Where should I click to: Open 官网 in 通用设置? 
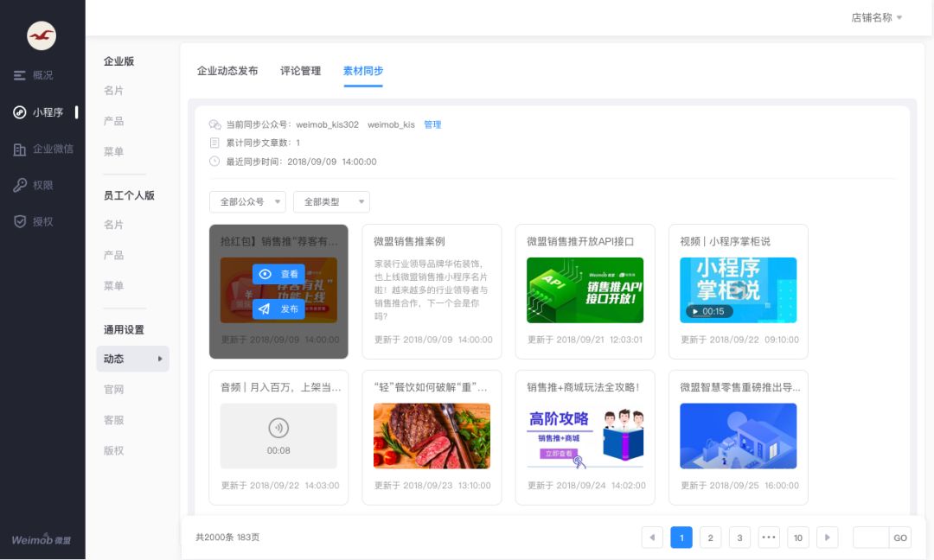pyautogui.click(x=114, y=389)
